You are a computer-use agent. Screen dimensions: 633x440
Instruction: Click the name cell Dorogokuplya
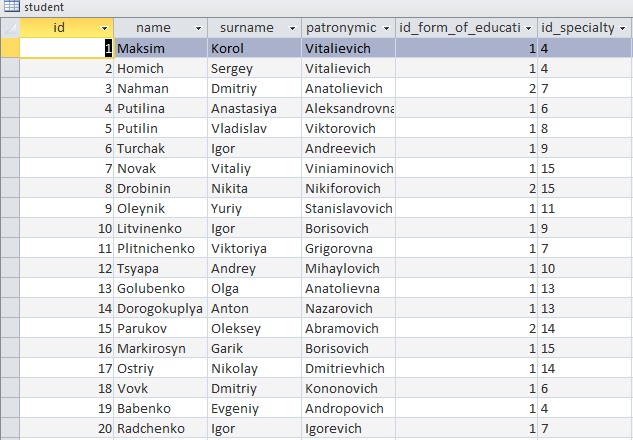point(159,308)
